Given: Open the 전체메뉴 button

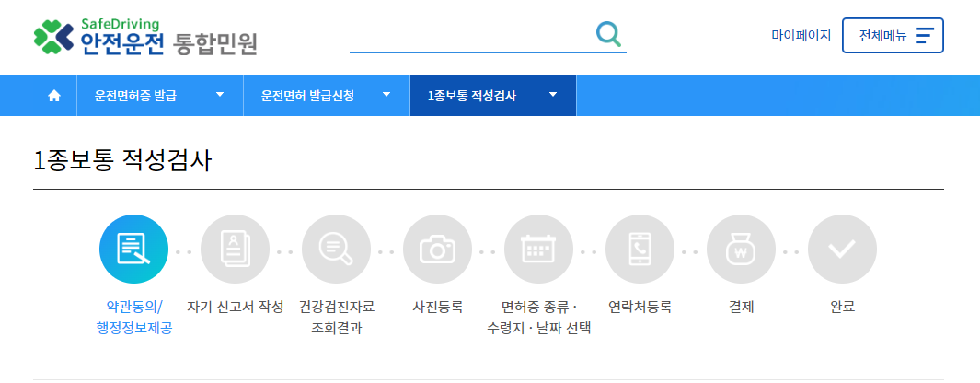Looking at the screenshot, I should 893,36.
